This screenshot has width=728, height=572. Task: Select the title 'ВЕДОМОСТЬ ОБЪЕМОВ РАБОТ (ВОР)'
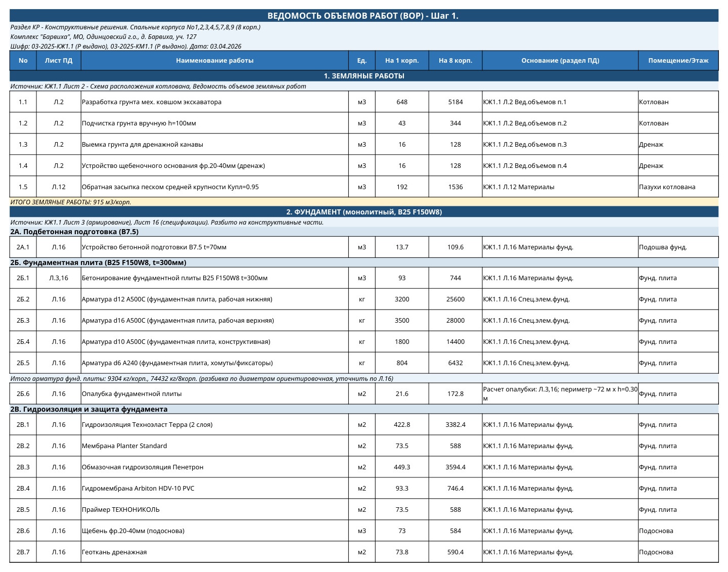(345, 16)
